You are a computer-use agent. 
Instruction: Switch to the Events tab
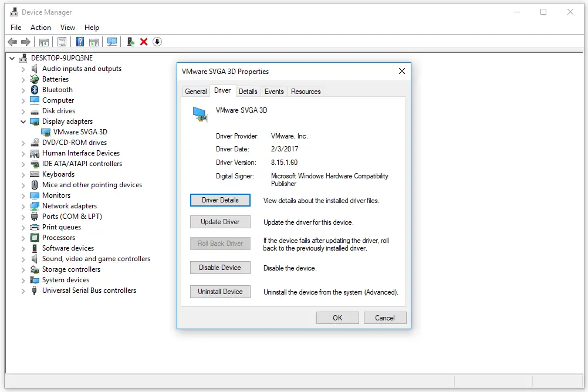tap(274, 91)
